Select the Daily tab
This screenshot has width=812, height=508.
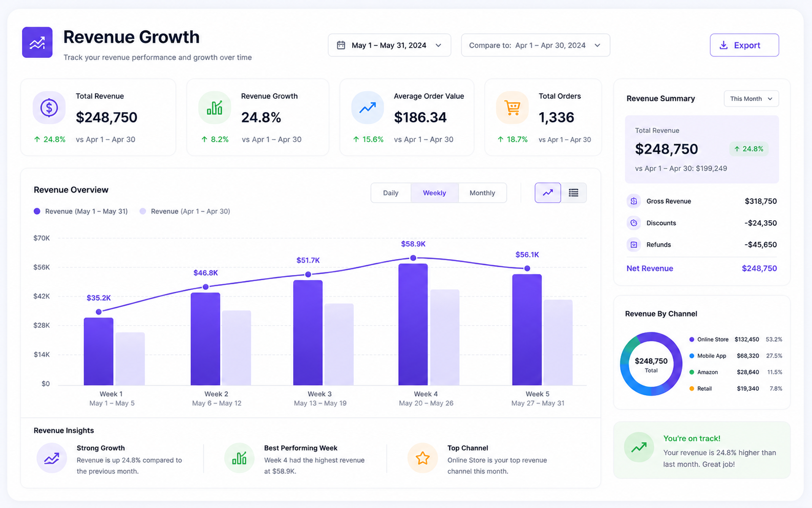[391, 193]
